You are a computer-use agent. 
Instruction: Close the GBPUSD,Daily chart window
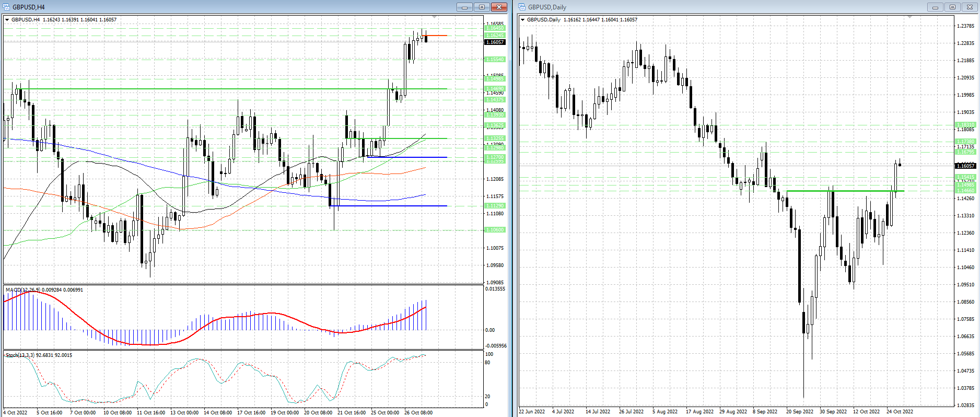coord(970,7)
